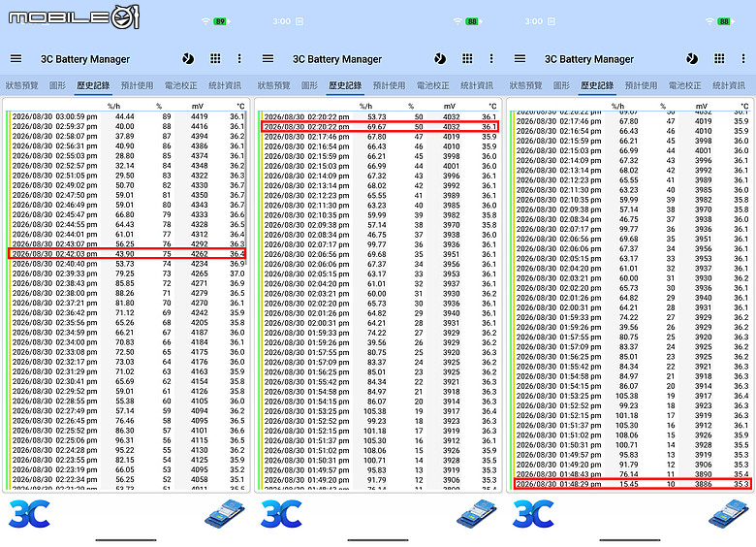Open 預計使用 tab in left screen
Screen dimensions: 756x547
click(137, 85)
